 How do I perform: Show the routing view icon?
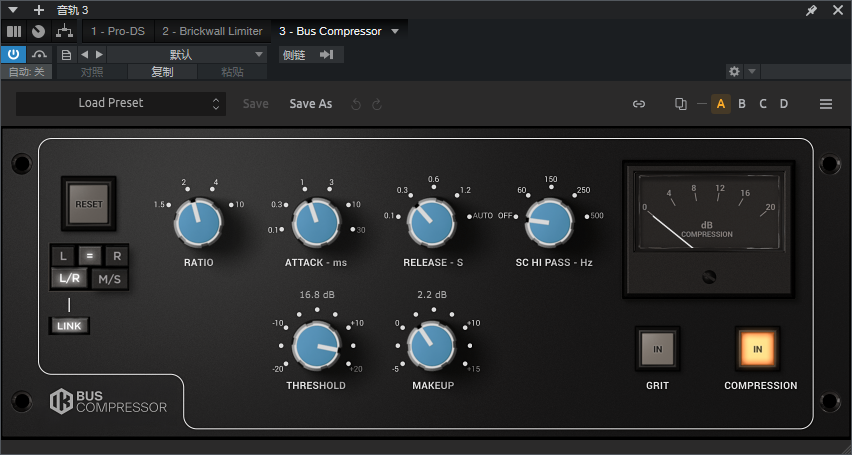(65, 32)
